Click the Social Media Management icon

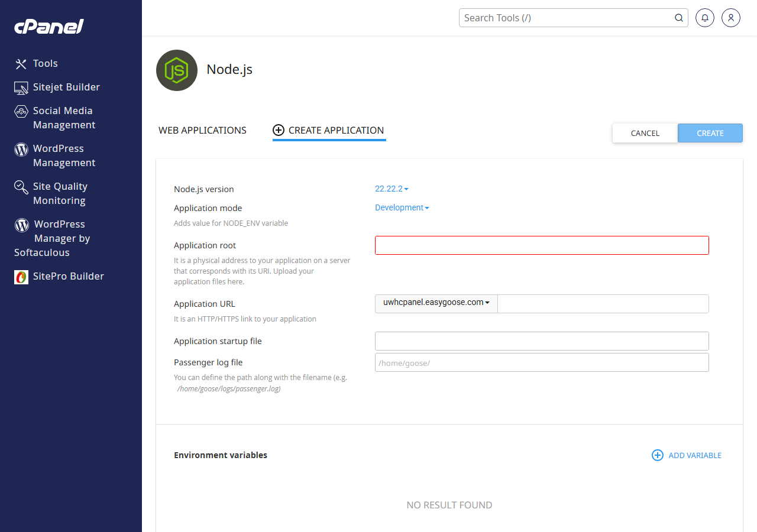pos(21,111)
